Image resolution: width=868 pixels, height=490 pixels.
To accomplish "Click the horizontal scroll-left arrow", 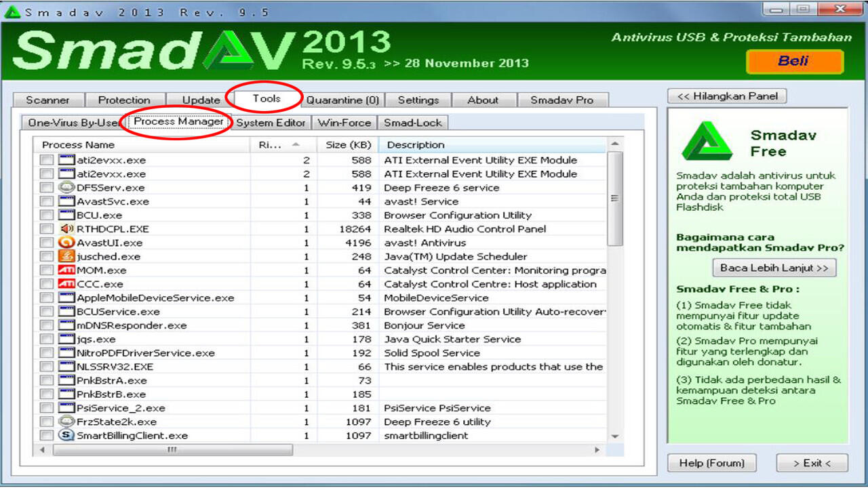I will tap(42, 449).
